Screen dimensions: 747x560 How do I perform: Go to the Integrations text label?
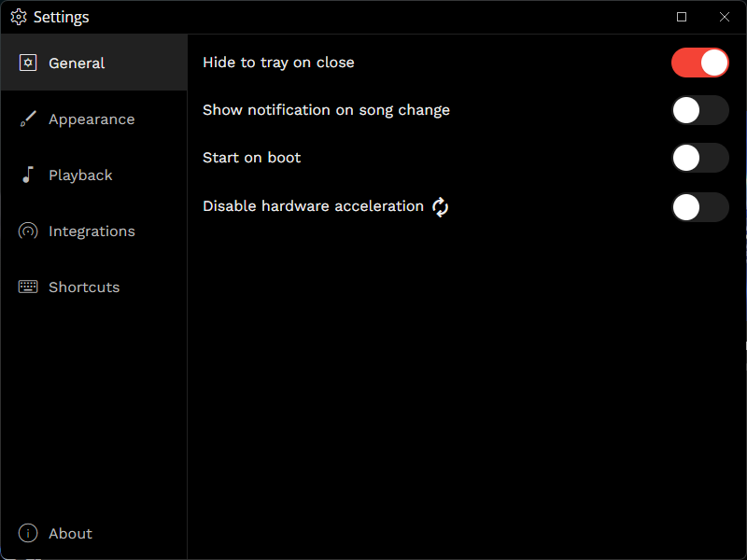coord(92,231)
